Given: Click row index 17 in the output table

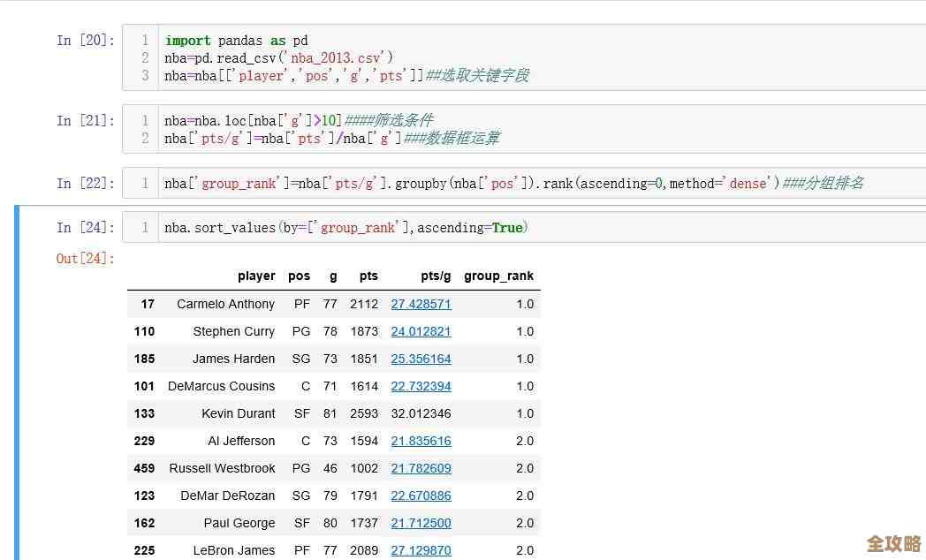Looking at the screenshot, I should point(148,304).
